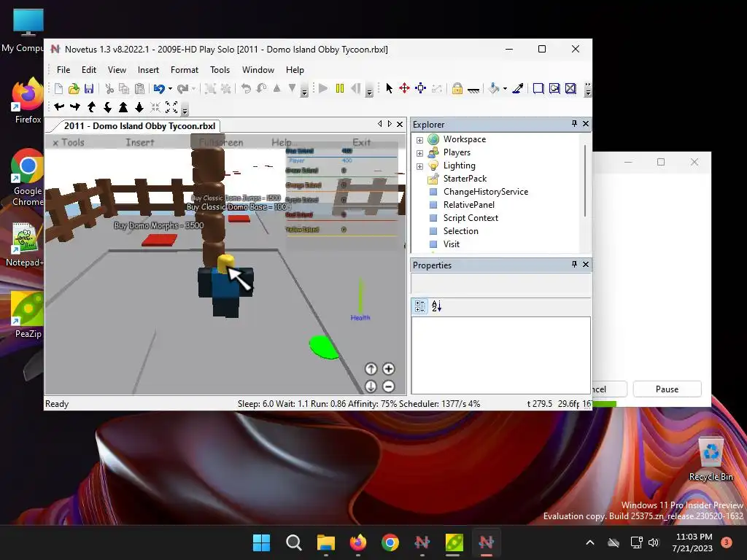
Task: Click Pause in the background dialog window
Action: [667, 389]
